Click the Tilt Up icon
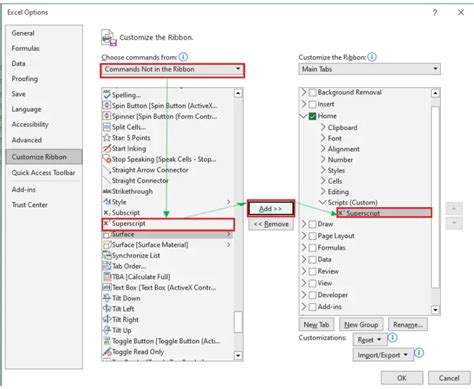This screenshot has height=389, width=474. (107, 330)
